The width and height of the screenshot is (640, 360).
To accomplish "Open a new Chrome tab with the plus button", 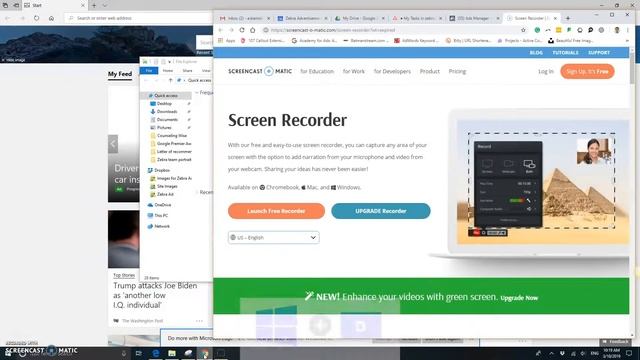I will (x=568, y=18).
